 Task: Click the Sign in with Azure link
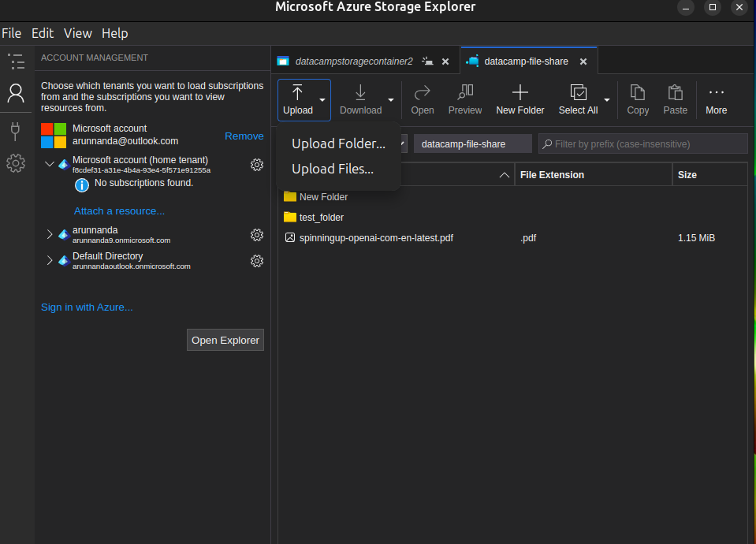pos(87,307)
